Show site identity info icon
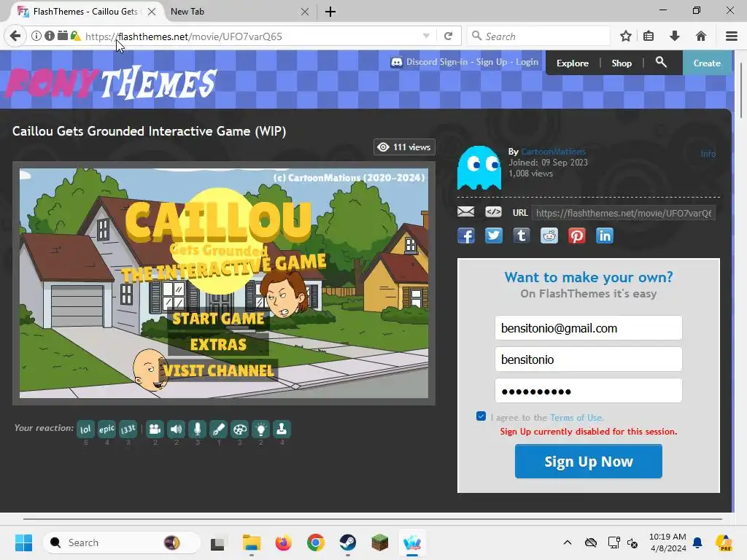 [36, 36]
